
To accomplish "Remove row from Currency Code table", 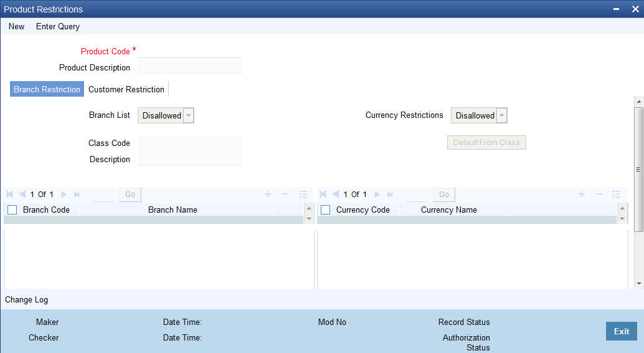I will tap(599, 194).
